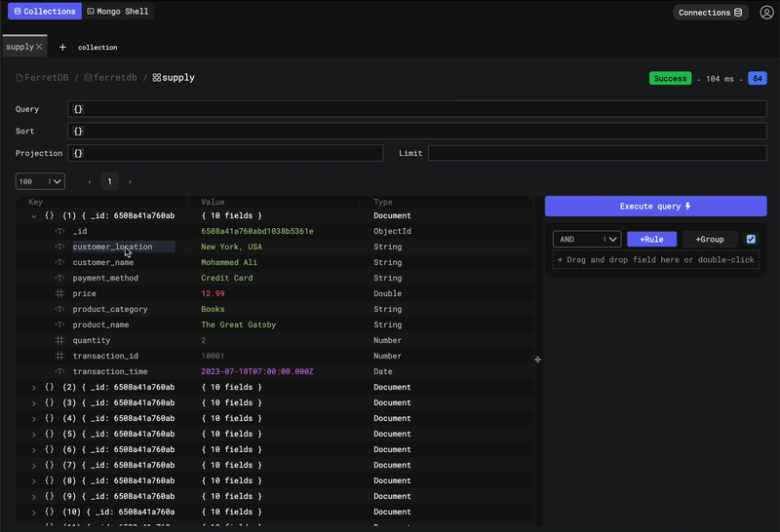Focus the Projection input field

tap(225, 153)
